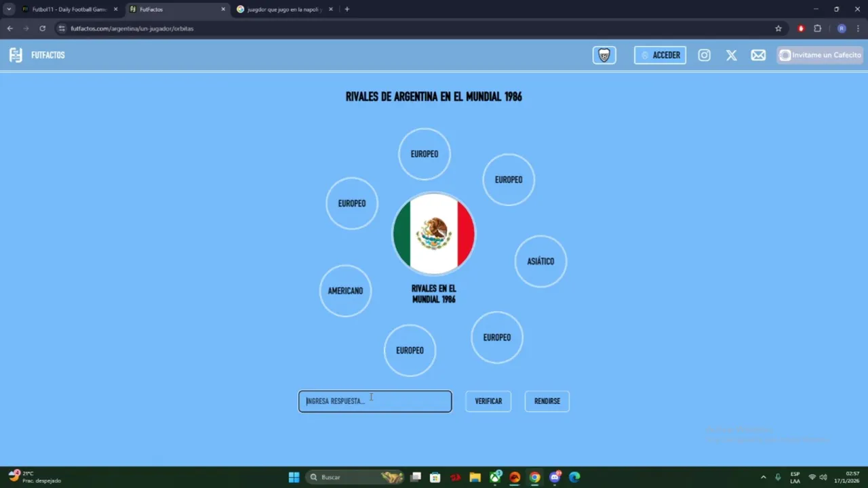This screenshot has height=488, width=868.
Task: Open the volume speaker tray icon
Action: (x=823, y=477)
